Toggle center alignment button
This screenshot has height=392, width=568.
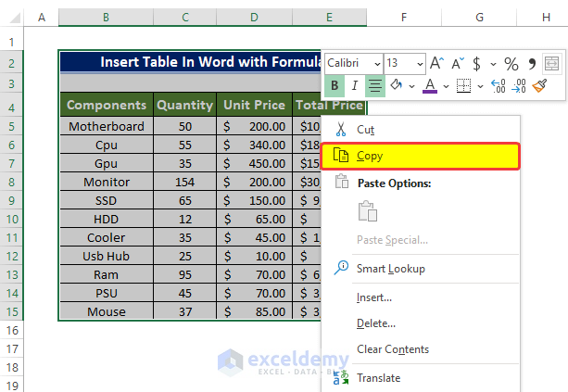[x=374, y=86]
